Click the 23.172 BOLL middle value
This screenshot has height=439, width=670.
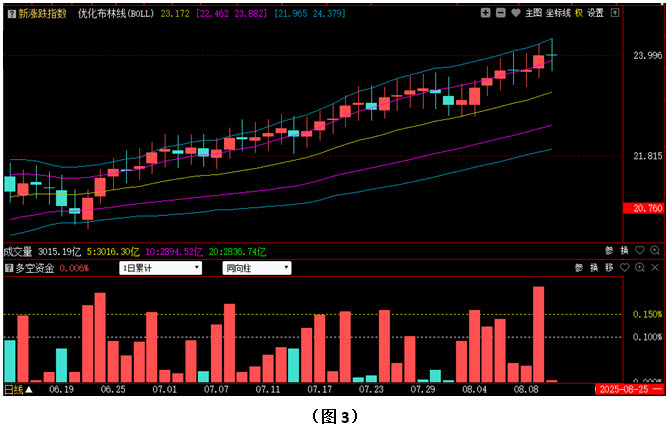[175, 14]
